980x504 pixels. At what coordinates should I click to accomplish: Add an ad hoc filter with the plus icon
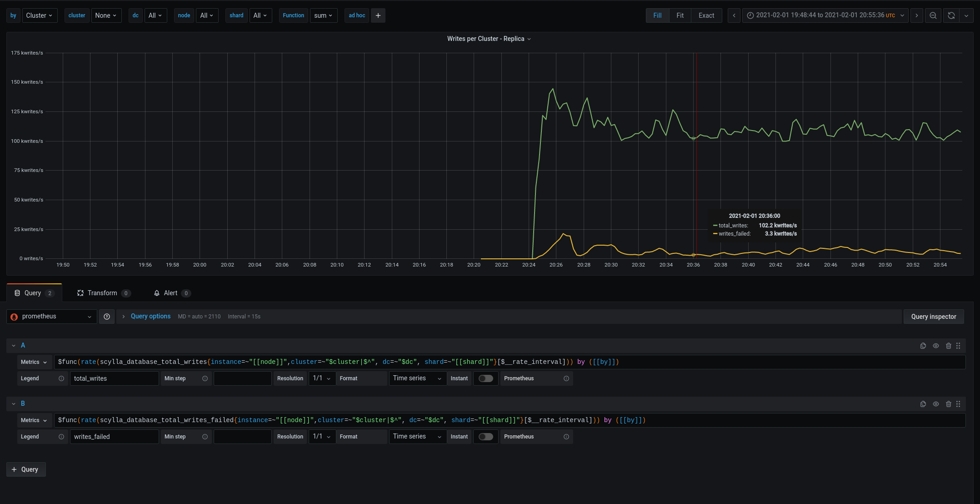click(x=378, y=15)
